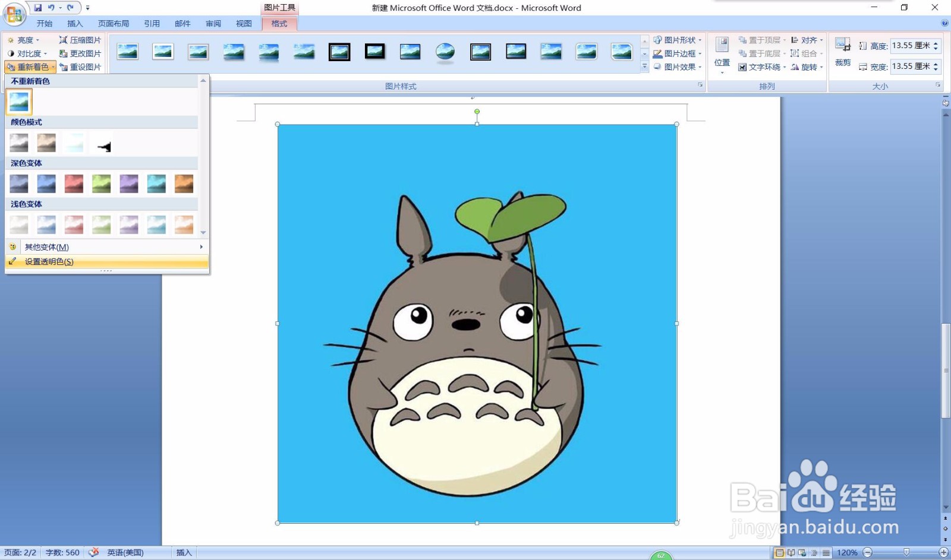Switch to the 引用 tab
The width and height of the screenshot is (951, 560).
click(152, 24)
